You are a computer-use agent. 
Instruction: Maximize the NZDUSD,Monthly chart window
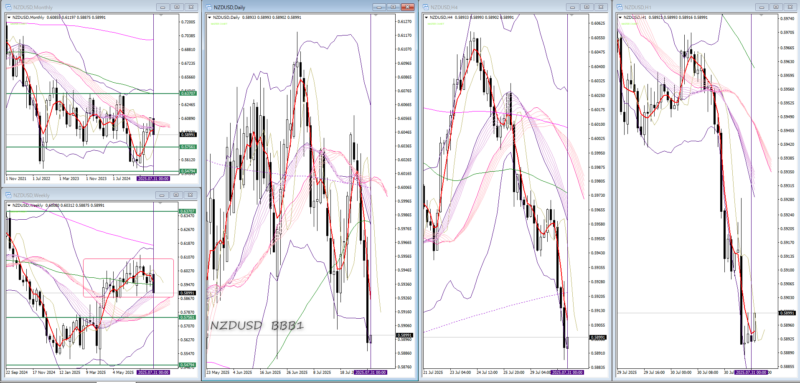177,7
